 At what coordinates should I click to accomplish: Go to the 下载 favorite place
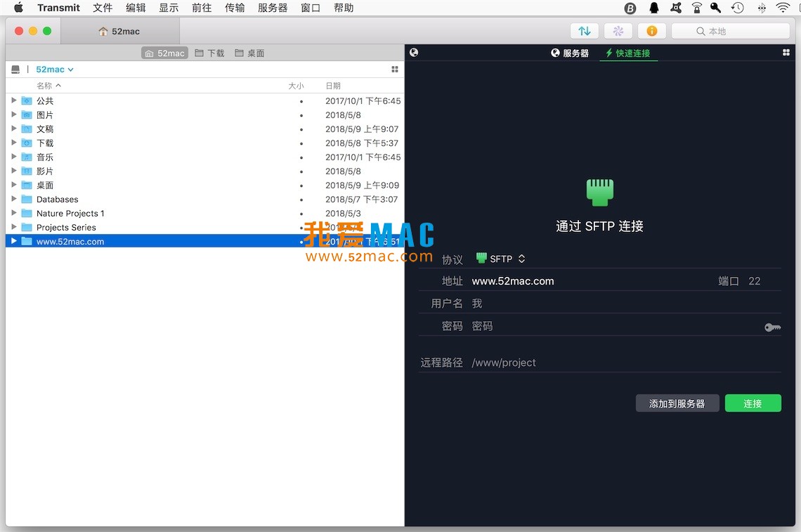pos(209,53)
